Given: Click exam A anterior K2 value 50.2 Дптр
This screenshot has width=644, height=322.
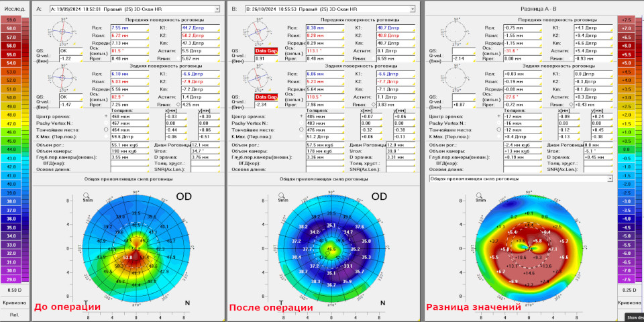Looking at the screenshot, I should [201, 36].
